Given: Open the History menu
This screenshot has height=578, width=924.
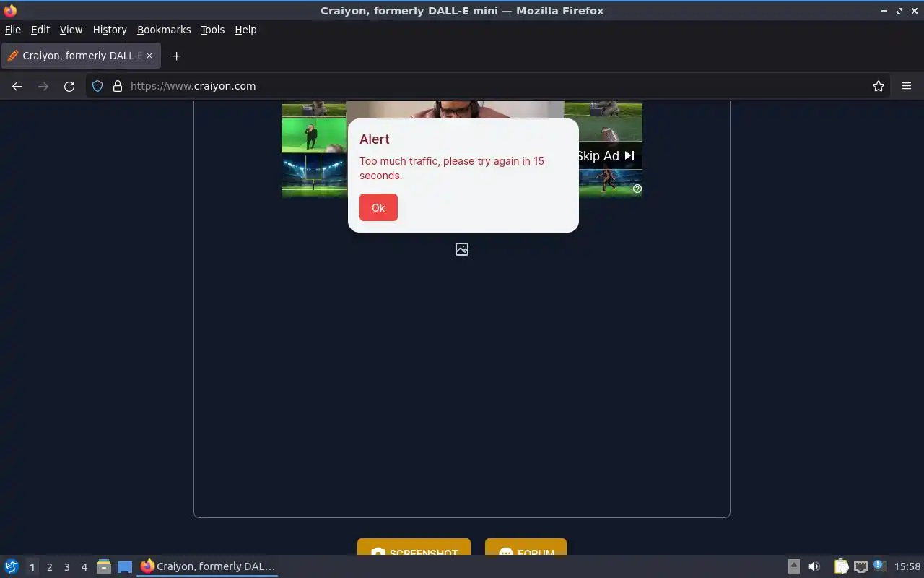Looking at the screenshot, I should 110,30.
